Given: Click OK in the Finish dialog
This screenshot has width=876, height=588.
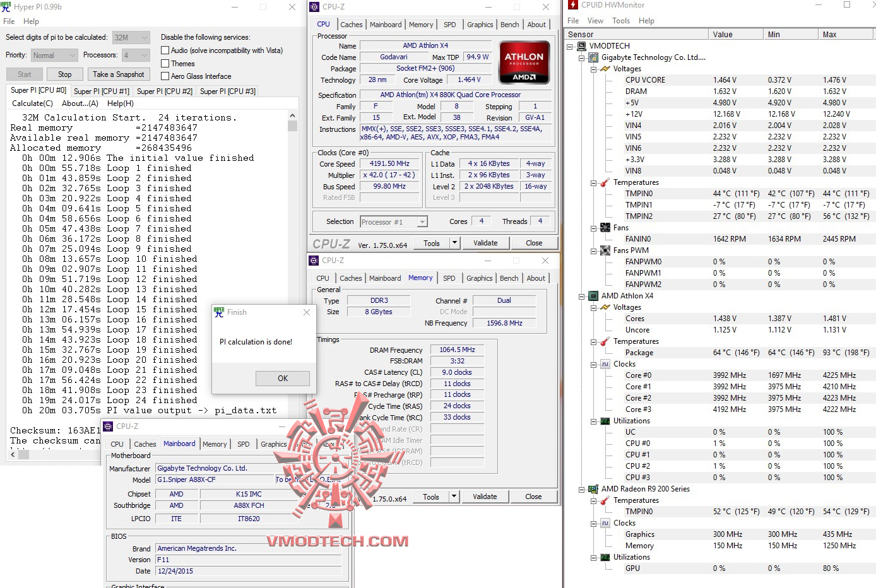Looking at the screenshot, I should [283, 379].
